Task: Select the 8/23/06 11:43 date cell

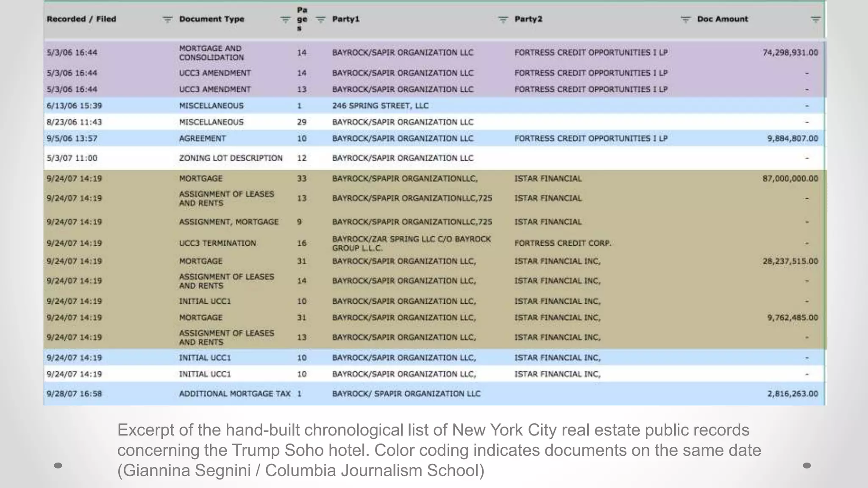Action: 74,122
